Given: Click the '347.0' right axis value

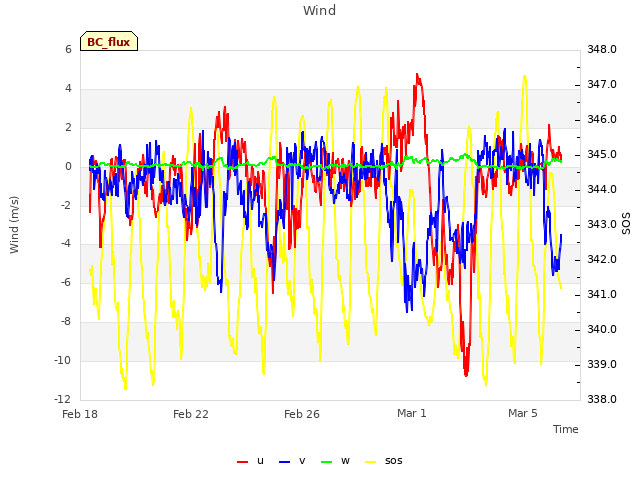Looking at the screenshot, I should 602,84.
